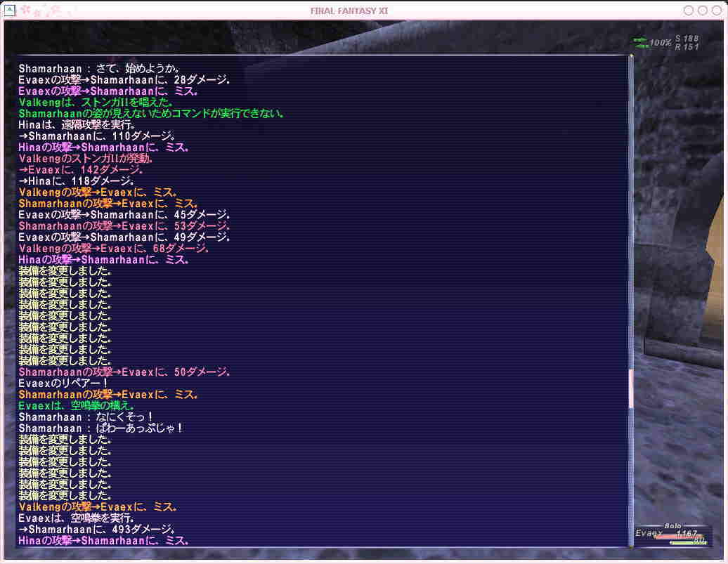
Task: Click the 'ぱわーあっぷじゃ！' chat message
Action: pyautogui.click(x=100, y=428)
